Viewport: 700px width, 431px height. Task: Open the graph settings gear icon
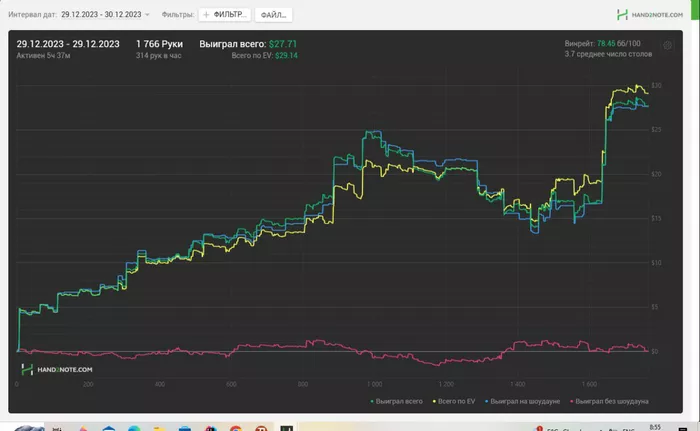[x=667, y=45]
